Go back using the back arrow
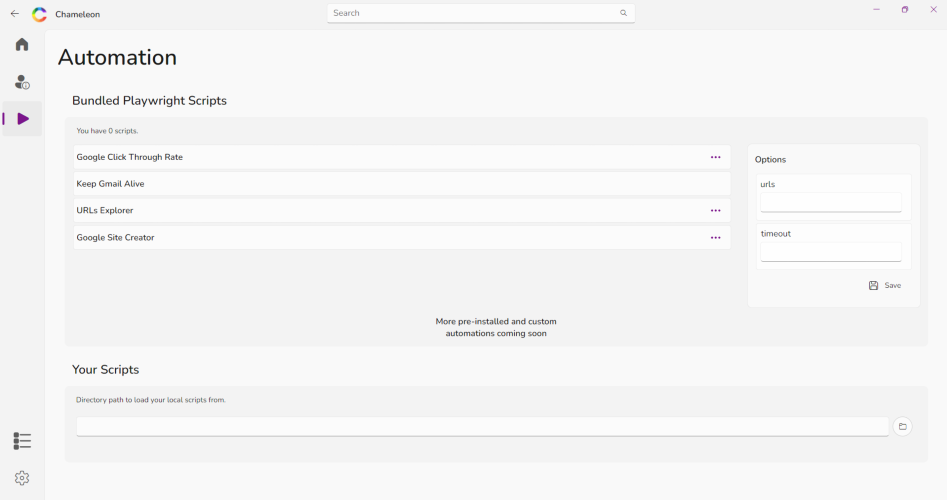The height and width of the screenshot is (500, 947). [x=15, y=13]
